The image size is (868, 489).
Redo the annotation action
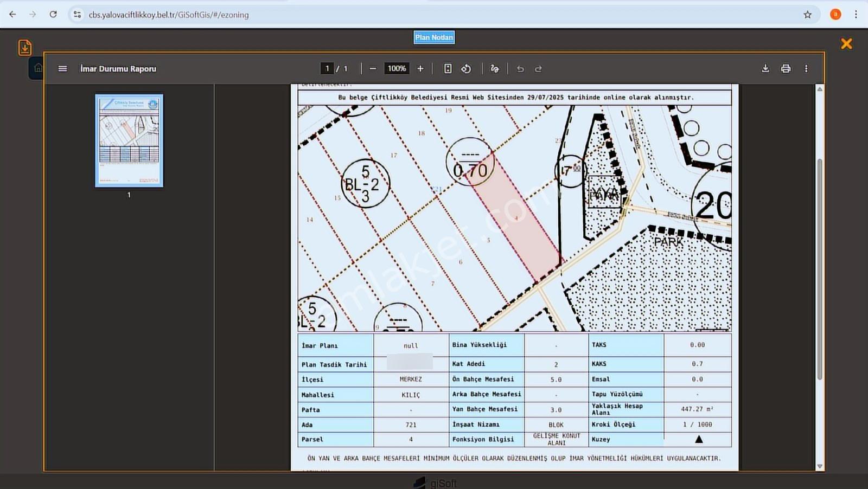pos(538,69)
